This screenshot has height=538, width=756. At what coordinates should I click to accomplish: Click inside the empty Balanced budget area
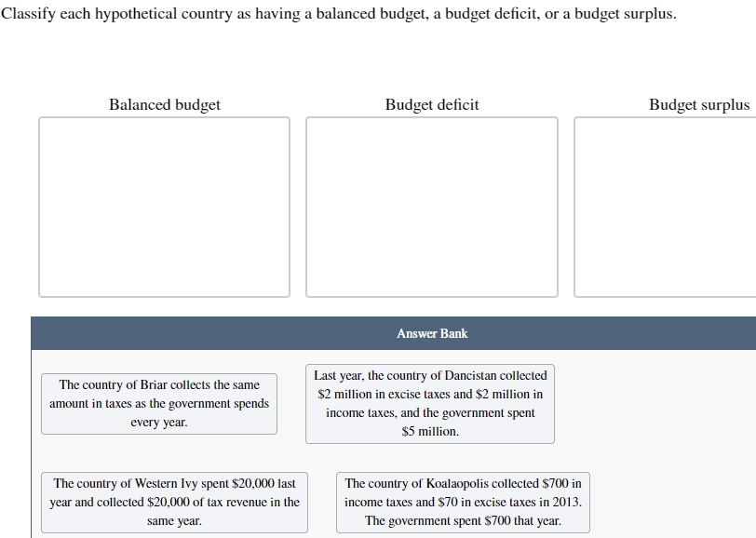(164, 207)
